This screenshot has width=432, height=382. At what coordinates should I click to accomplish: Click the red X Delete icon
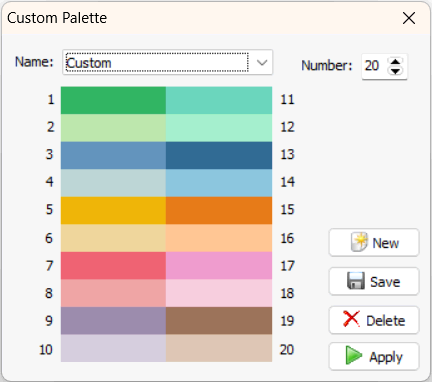click(351, 319)
